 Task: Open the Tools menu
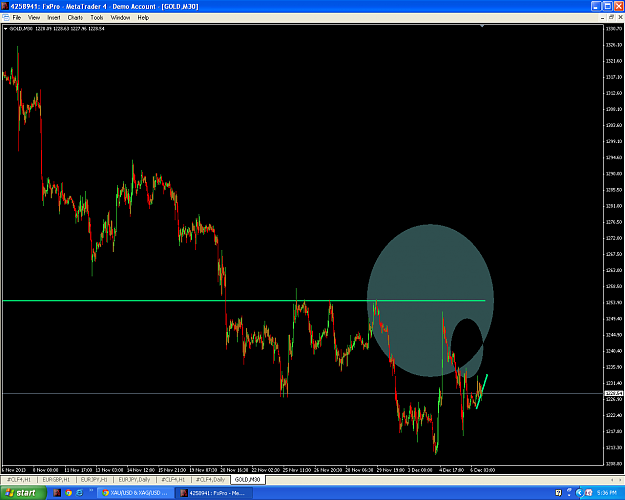point(97,18)
